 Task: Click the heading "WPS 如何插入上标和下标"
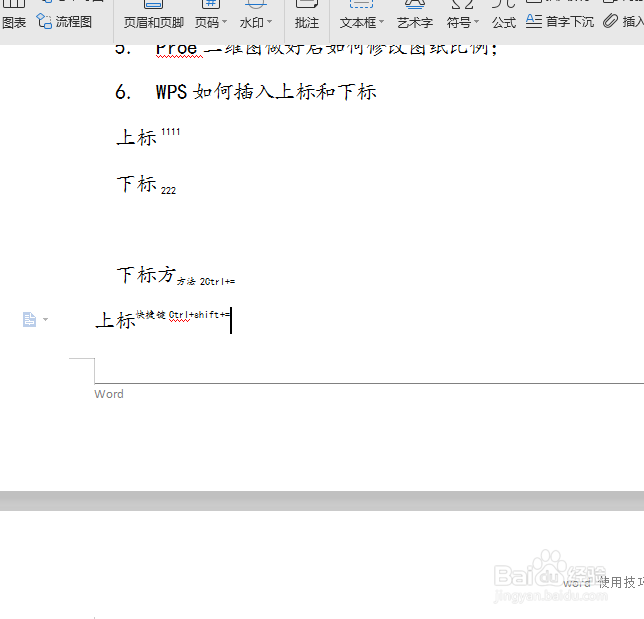coord(266,92)
